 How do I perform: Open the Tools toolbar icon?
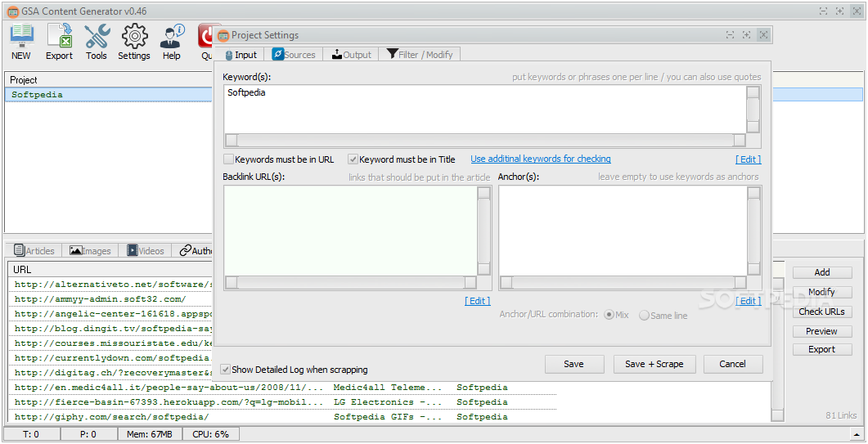pyautogui.click(x=97, y=42)
